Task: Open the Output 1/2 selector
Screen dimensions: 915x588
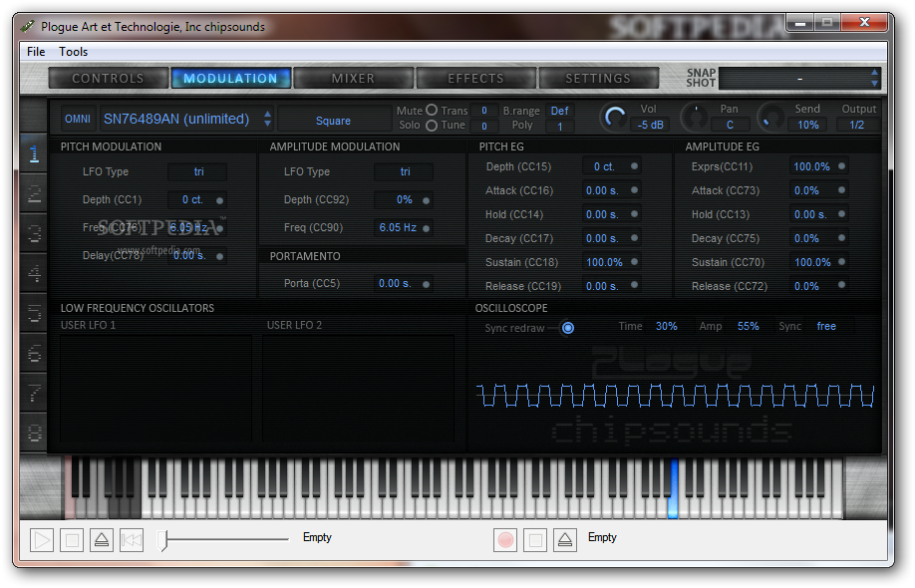Action: (x=856, y=125)
